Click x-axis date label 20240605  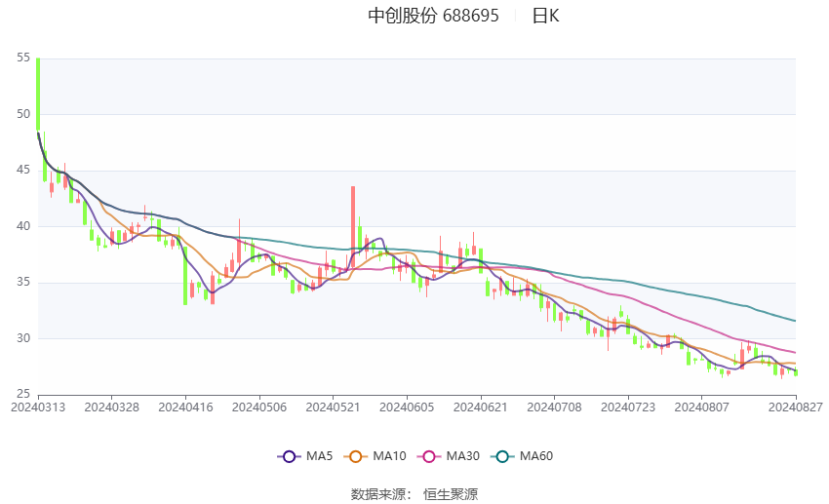(x=407, y=407)
